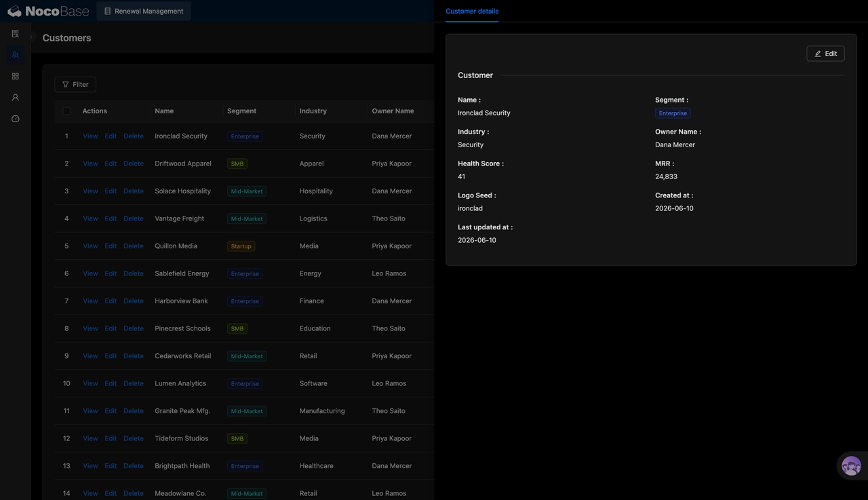
Task: Click Dana Mercer owner name in details
Action: 675,145
